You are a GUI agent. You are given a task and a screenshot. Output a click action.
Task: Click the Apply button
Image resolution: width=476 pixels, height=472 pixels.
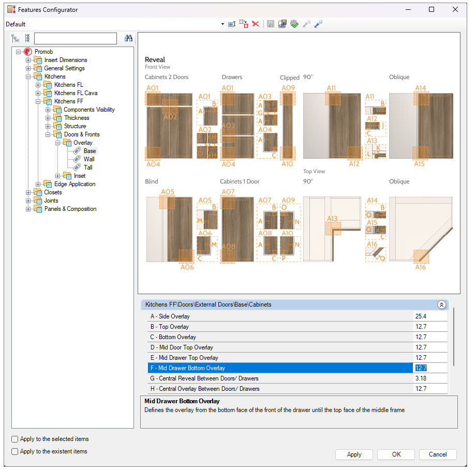click(354, 454)
